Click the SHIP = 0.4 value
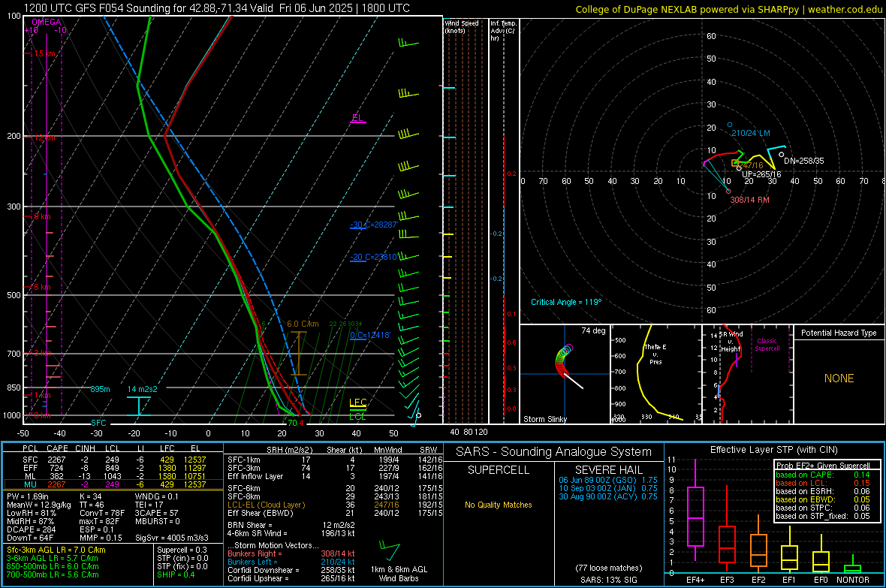 (x=176, y=574)
